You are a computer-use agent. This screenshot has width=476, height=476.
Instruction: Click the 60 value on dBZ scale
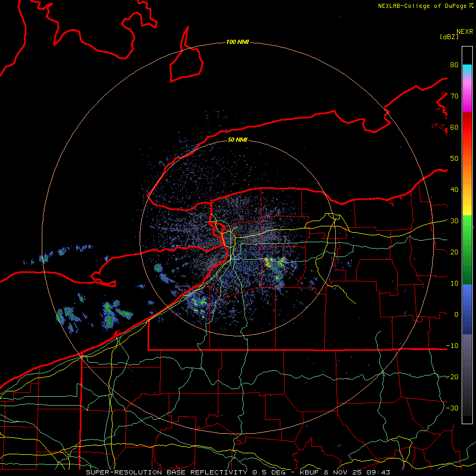tap(454, 127)
